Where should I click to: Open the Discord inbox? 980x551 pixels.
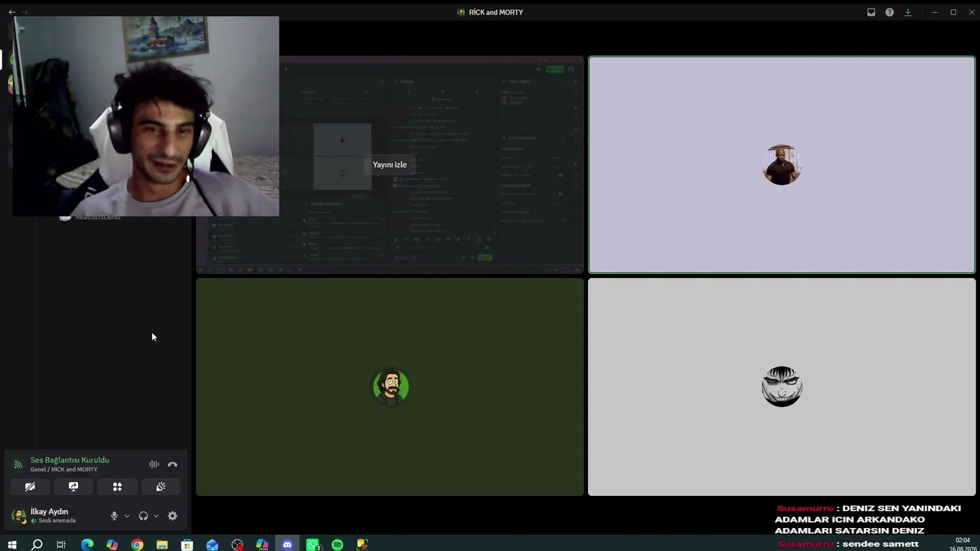[871, 12]
